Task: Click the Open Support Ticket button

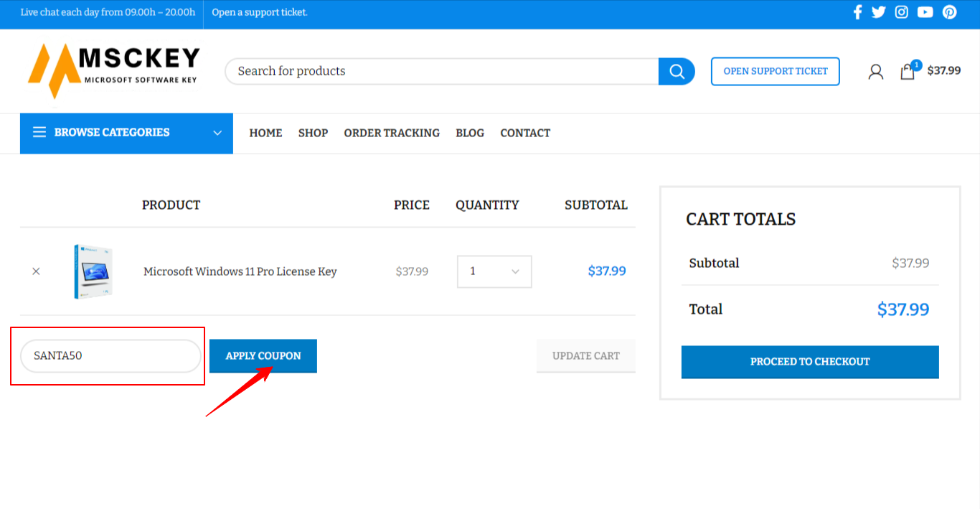Action: pos(775,71)
